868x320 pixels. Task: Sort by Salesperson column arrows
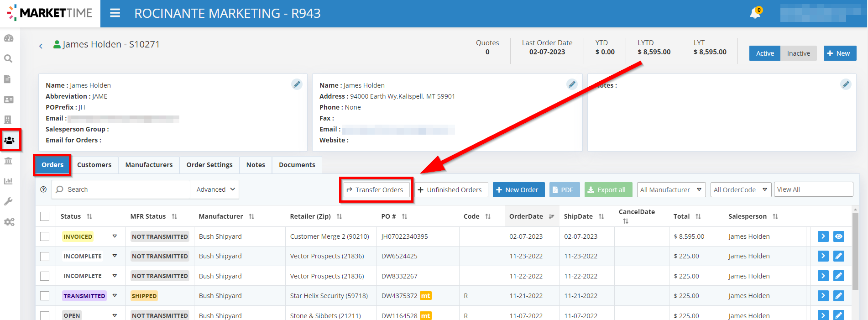click(775, 216)
